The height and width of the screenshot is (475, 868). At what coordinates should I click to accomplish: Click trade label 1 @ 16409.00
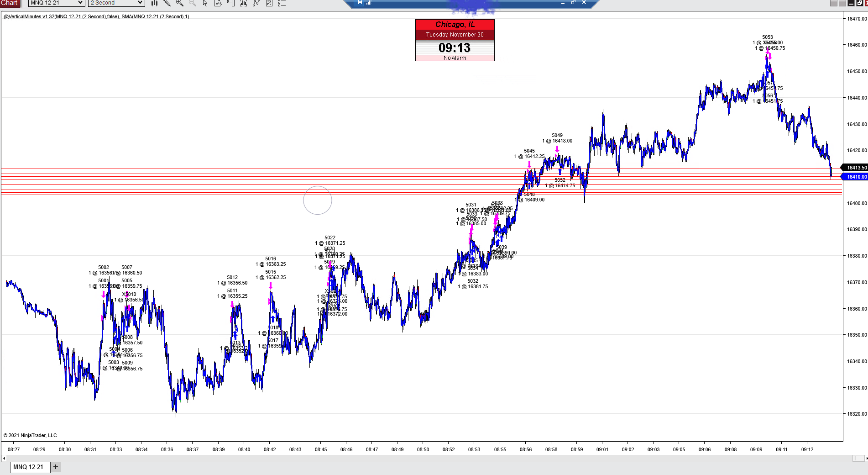coord(530,200)
